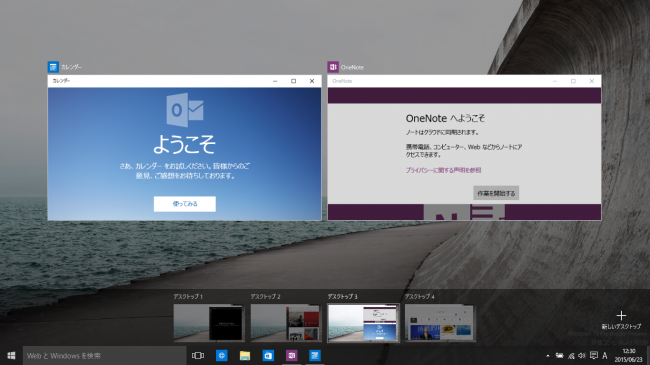Click the 使ってみる button in Calendar
Image resolution: width=650 pixels, height=365 pixels.
185,204
